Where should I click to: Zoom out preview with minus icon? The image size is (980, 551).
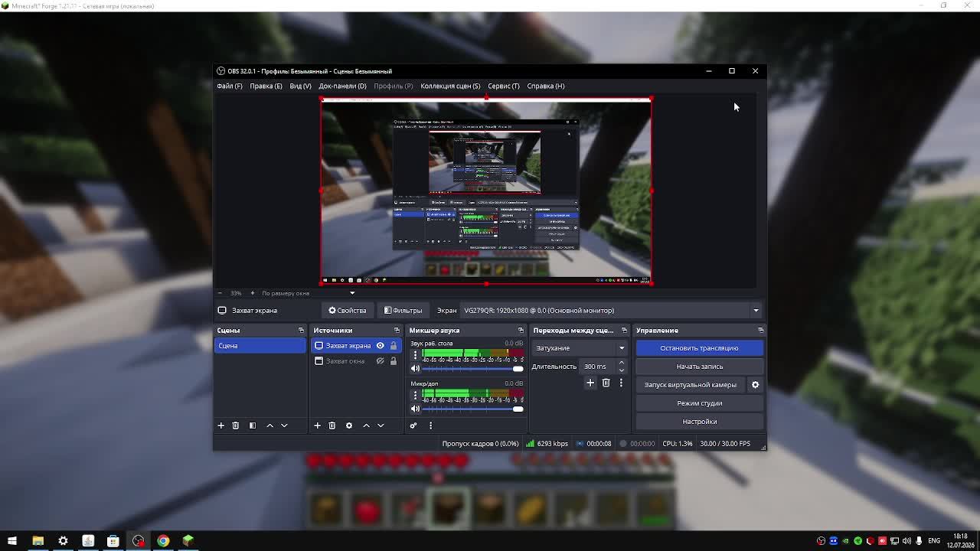pyautogui.click(x=220, y=293)
